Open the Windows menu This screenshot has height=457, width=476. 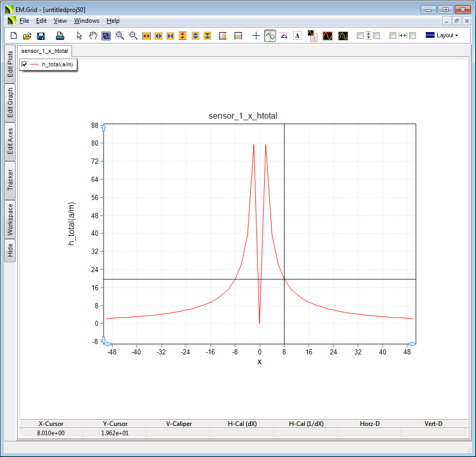pos(86,21)
